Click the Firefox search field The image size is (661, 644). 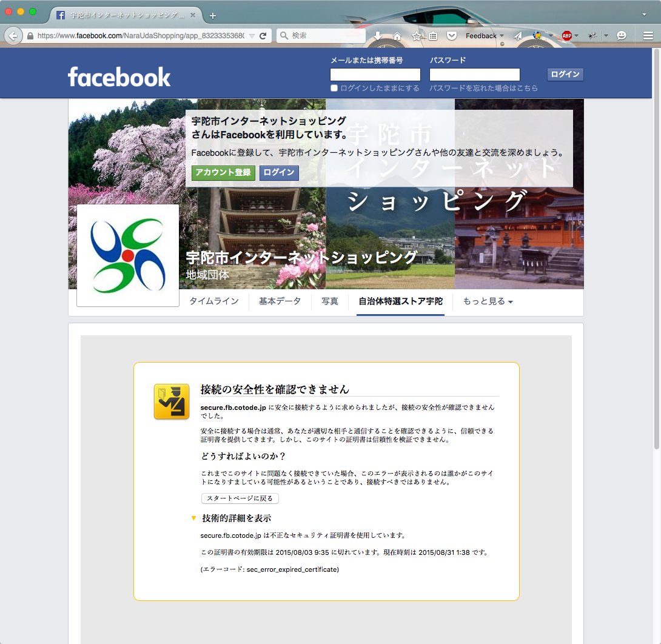(x=321, y=36)
